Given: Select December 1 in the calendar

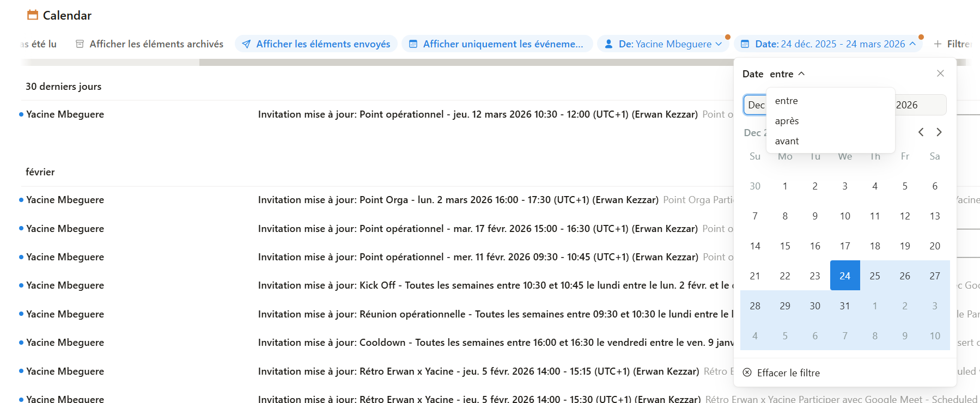Looking at the screenshot, I should pyautogui.click(x=785, y=186).
